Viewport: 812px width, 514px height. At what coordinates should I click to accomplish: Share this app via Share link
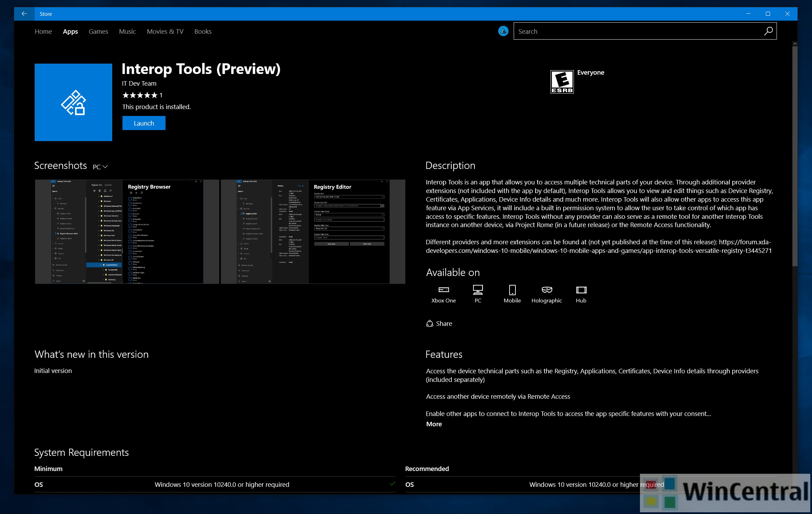pos(439,324)
